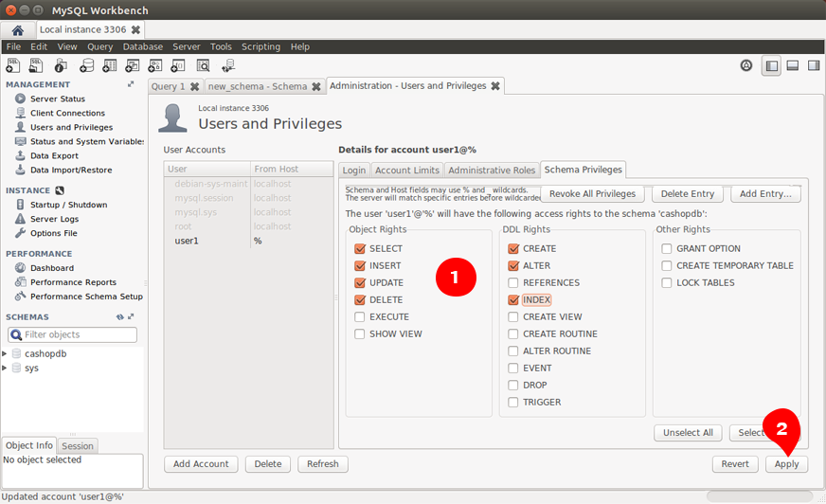Viewport: 826px width, 504px height.
Task: Uncheck the DELETE privilege
Action: (360, 299)
